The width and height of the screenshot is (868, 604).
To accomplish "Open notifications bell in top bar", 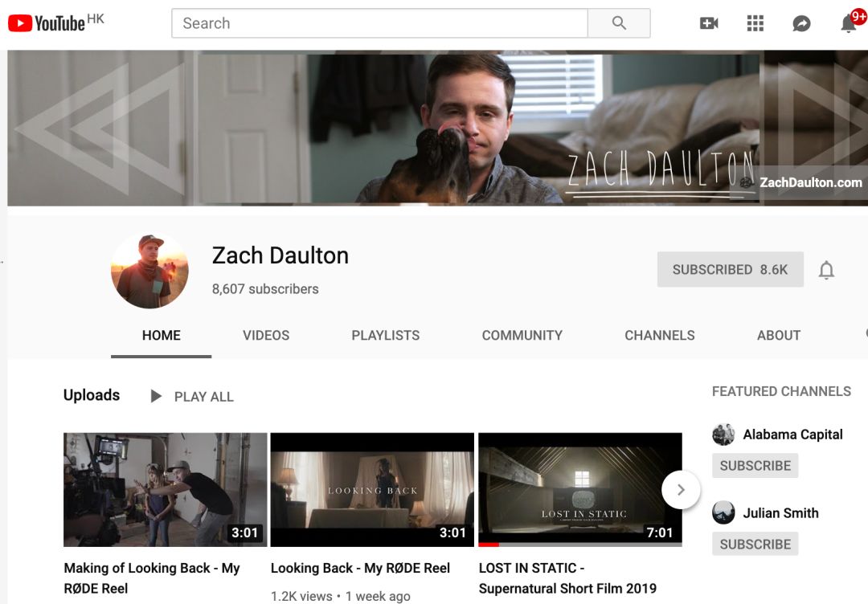I will tap(849, 24).
